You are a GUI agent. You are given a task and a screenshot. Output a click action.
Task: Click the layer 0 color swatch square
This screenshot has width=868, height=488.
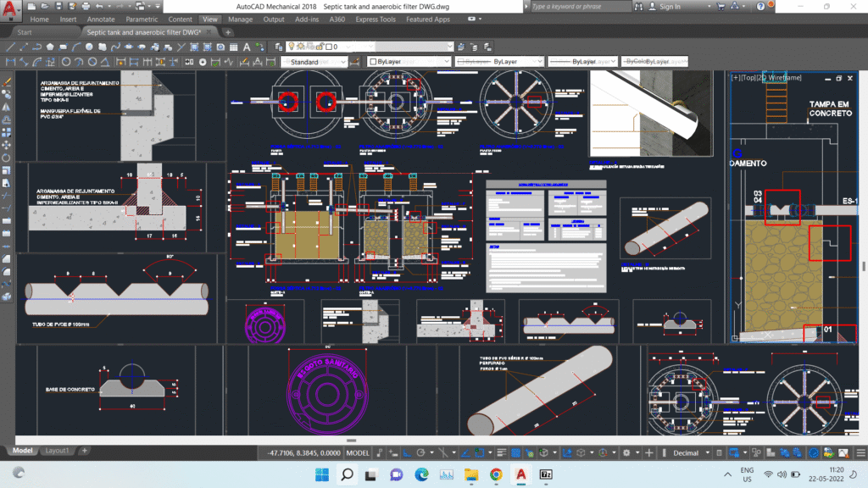click(x=328, y=47)
